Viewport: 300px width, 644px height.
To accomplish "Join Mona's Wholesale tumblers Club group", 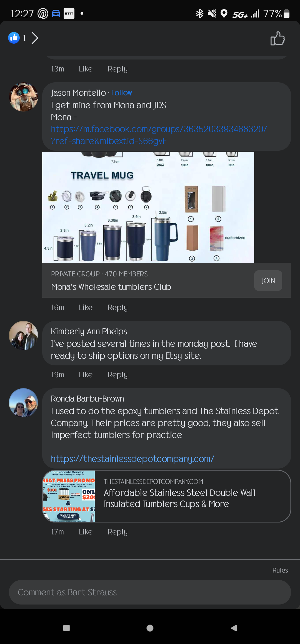I will (268, 281).
